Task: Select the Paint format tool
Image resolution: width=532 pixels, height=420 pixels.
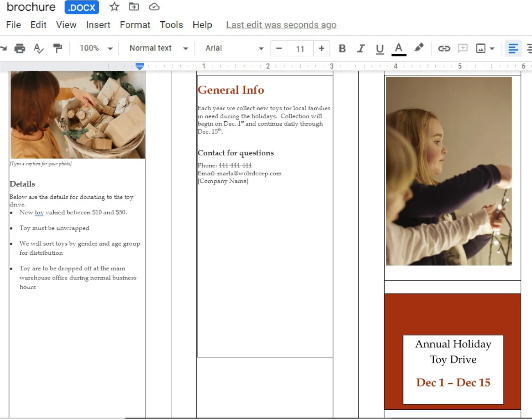Action: click(57, 48)
